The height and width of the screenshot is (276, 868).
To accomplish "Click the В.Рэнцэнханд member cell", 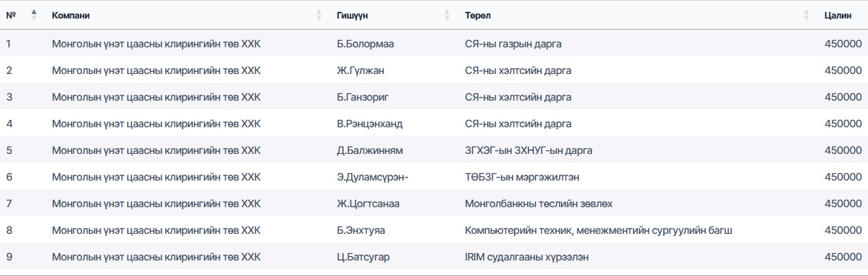I will tap(369, 124).
